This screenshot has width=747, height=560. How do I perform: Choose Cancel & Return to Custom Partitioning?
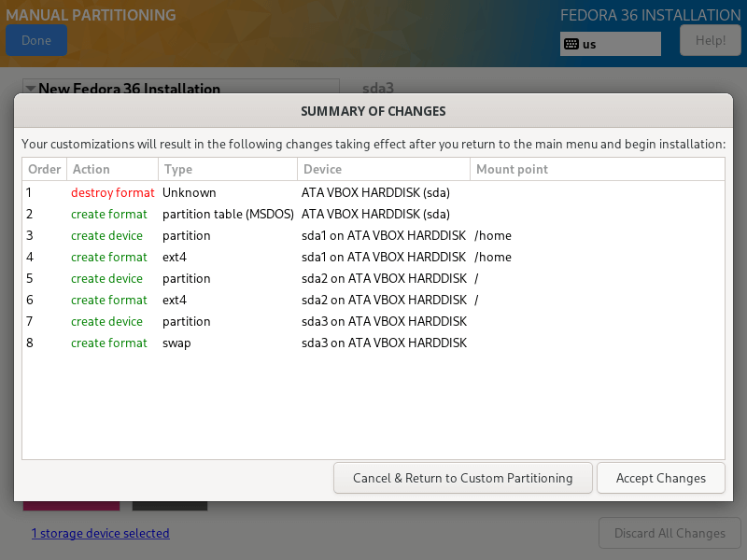(462, 478)
